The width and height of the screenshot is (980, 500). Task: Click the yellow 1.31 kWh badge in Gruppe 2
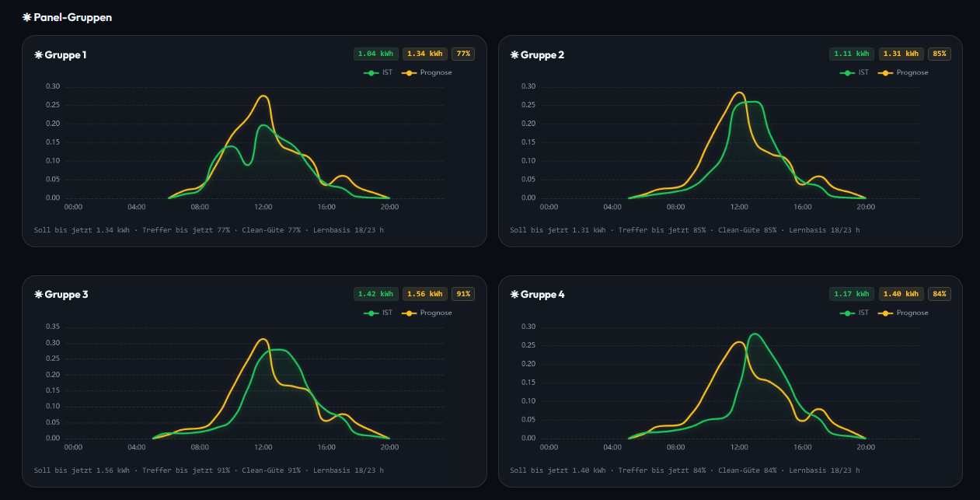pos(901,54)
